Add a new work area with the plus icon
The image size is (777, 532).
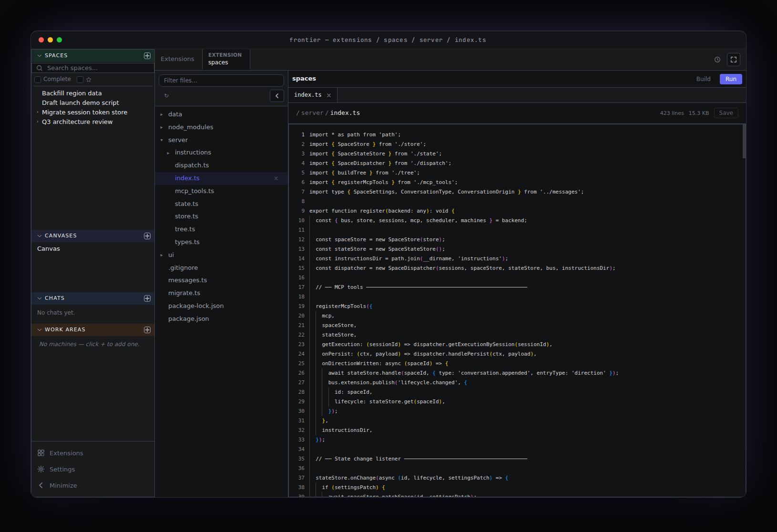147,330
